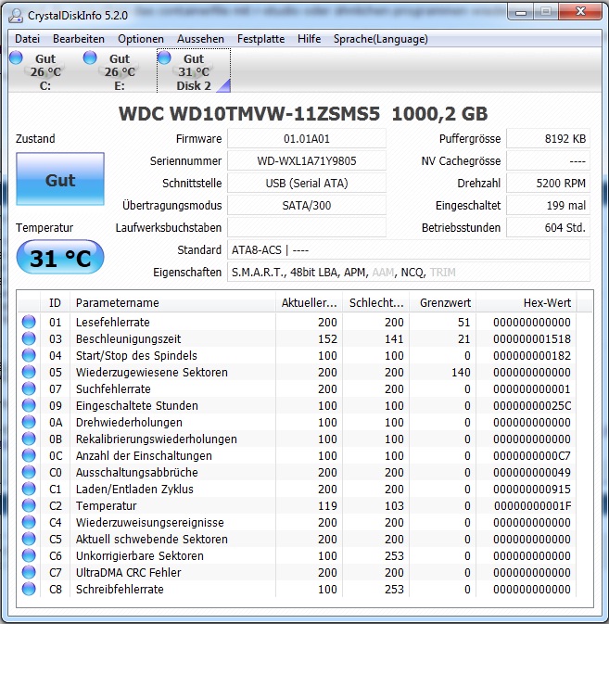The width and height of the screenshot is (609, 700).
Task: Select the status orb for drive C:
Action: click(x=16, y=57)
